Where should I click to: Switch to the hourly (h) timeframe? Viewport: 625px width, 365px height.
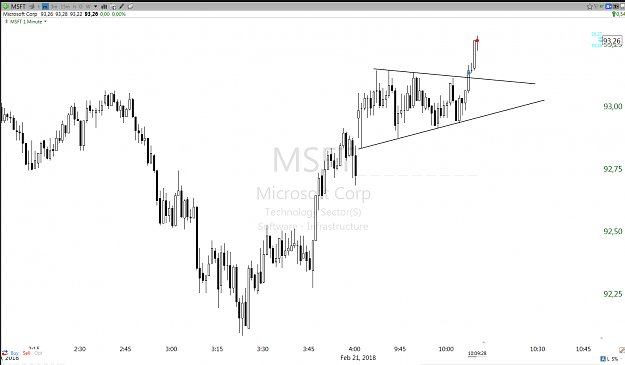click(x=75, y=6)
